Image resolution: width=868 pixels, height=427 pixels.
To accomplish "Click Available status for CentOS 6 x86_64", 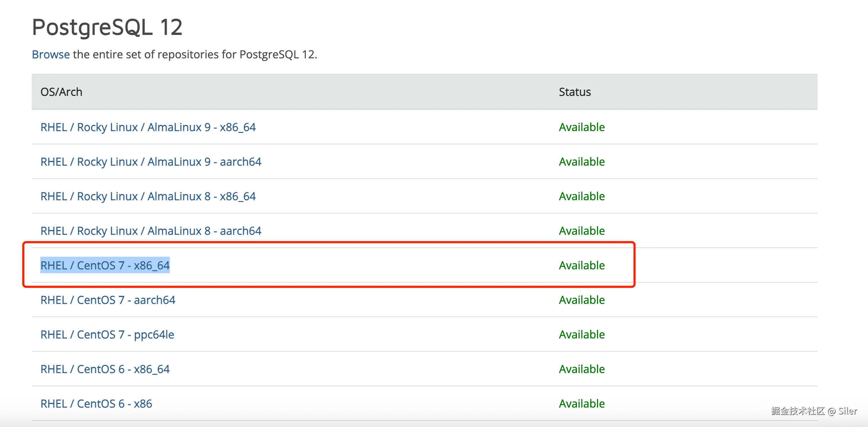I will [x=582, y=369].
